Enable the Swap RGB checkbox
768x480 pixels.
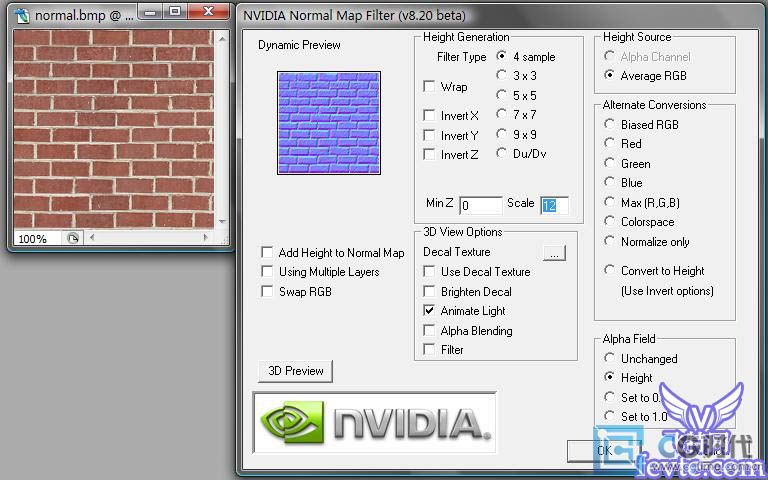(x=267, y=291)
